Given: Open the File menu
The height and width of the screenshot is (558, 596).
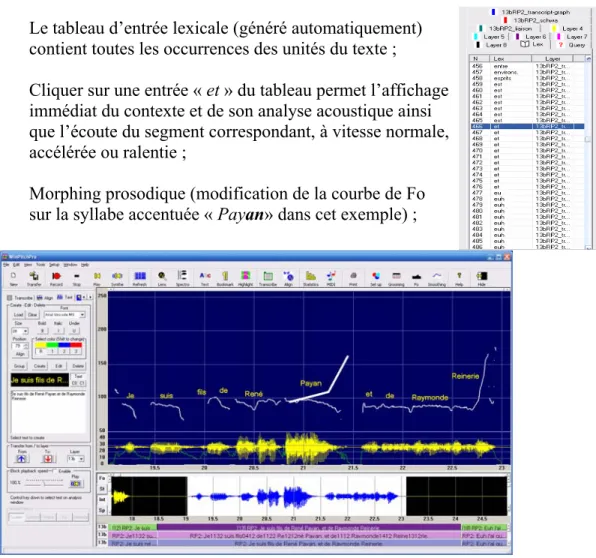Looking at the screenshot, I should (x=6, y=265).
